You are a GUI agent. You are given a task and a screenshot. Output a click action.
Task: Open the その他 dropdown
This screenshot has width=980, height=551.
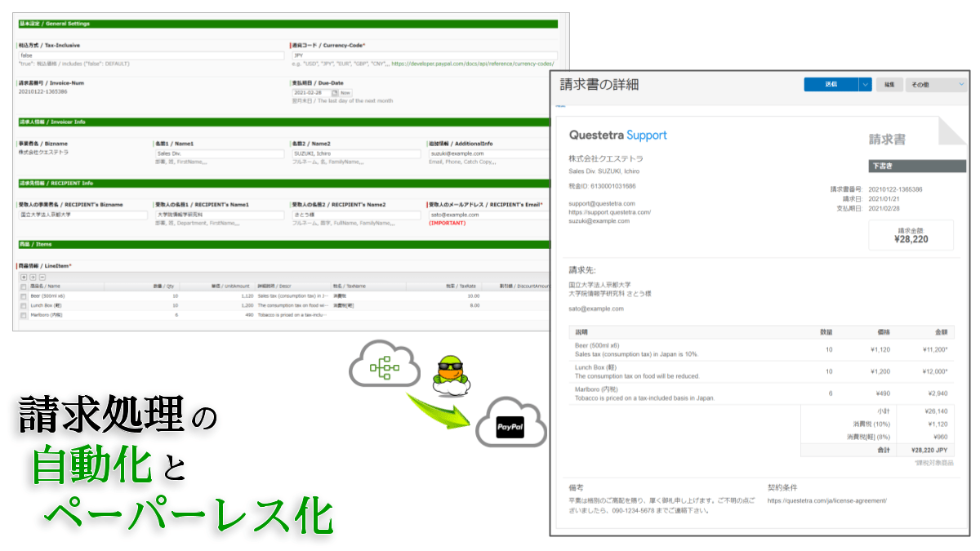pos(937,84)
